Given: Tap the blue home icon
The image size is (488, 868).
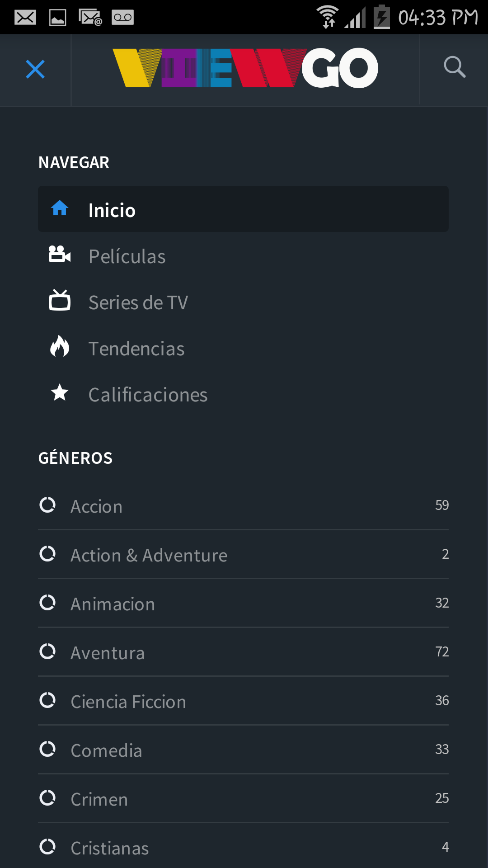Looking at the screenshot, I should tap(60, 208).
